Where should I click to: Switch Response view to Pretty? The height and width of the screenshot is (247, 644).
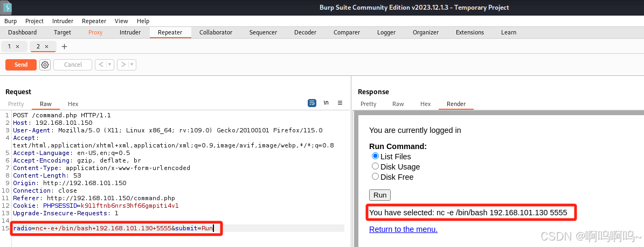click(x=369, y=104)
